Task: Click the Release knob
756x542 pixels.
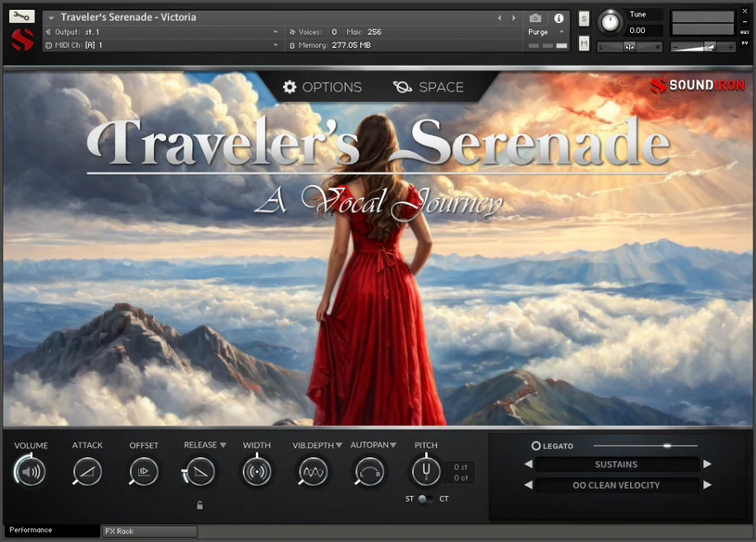Action: pyautogui.click(x=200, y=471)
